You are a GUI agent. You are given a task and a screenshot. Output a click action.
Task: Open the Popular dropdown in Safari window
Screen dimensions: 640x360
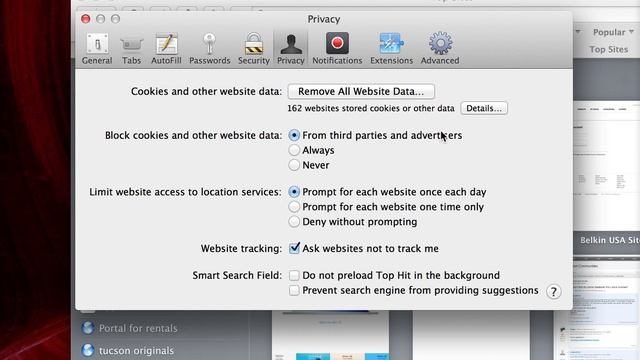(x=613, y=32)
